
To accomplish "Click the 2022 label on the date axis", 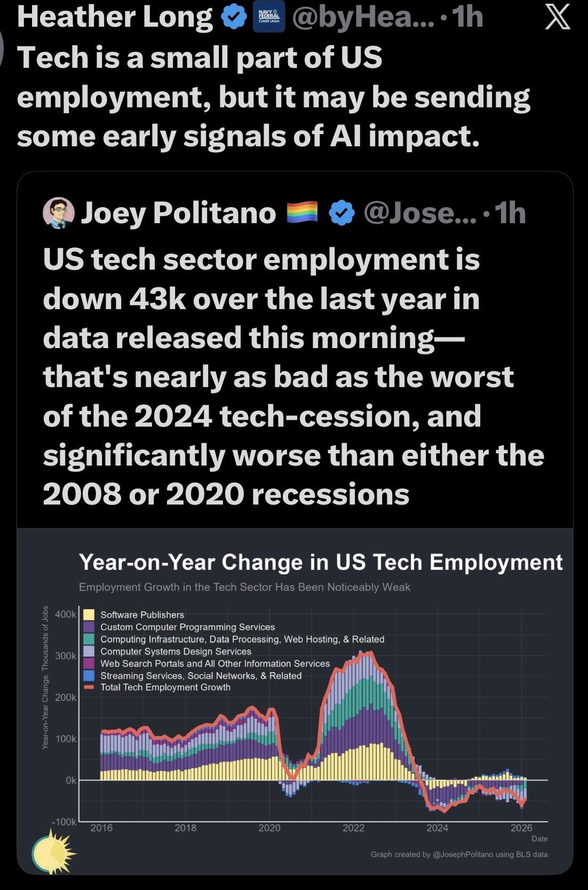I will click(x=353, y=828).
